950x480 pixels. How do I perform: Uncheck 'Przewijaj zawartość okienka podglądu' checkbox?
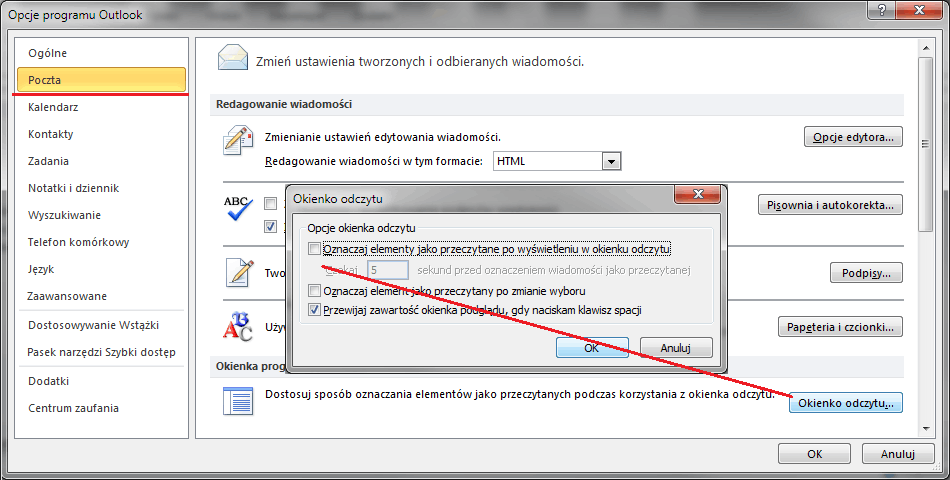[314, 310]
